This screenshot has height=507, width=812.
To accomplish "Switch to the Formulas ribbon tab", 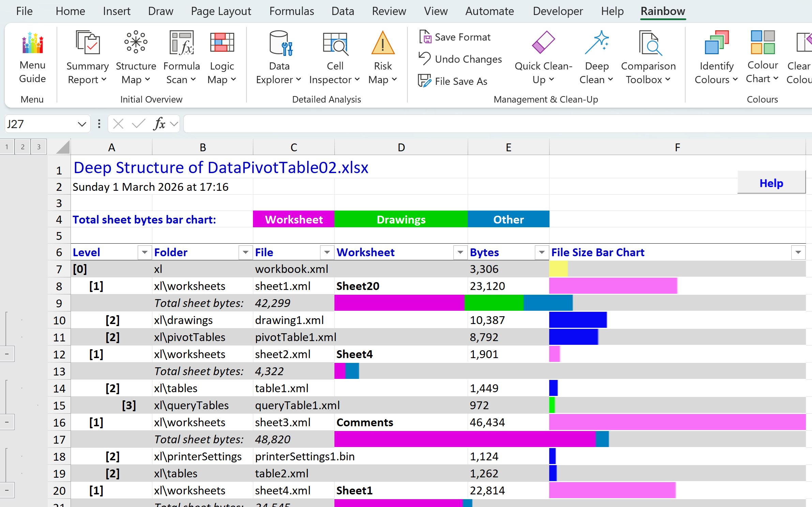I will point(291,11).
